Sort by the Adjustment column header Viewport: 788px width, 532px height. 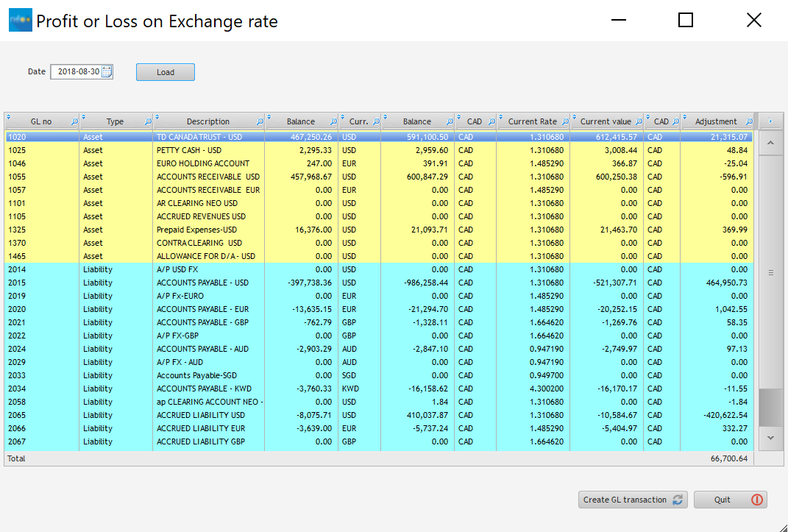pos(715,122)
